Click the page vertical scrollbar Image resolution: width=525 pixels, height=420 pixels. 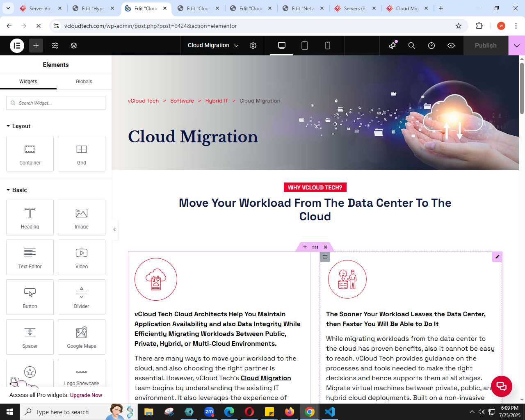tap(522, 88)
